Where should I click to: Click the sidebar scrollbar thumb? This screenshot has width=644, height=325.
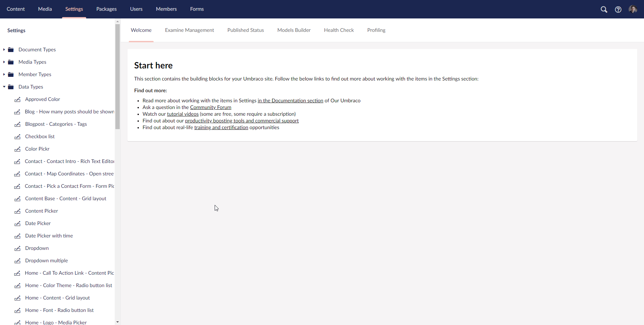click(x=117, y=76)
